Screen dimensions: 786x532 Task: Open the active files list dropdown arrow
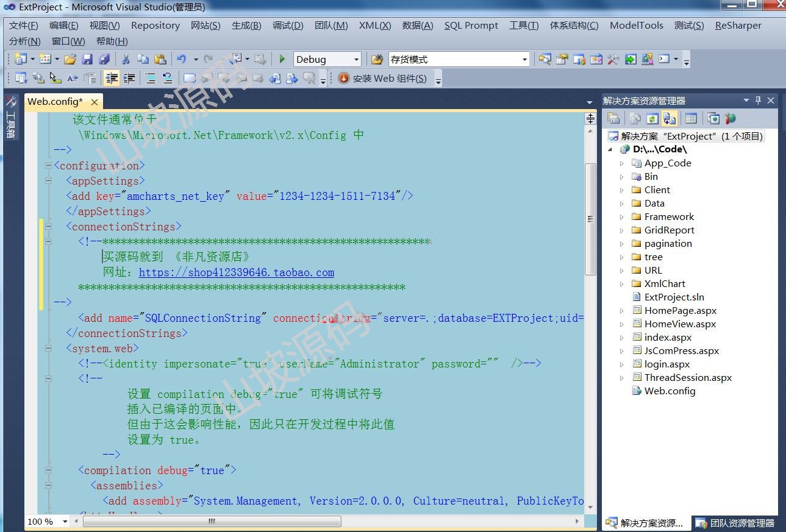[x=590, y=102]
